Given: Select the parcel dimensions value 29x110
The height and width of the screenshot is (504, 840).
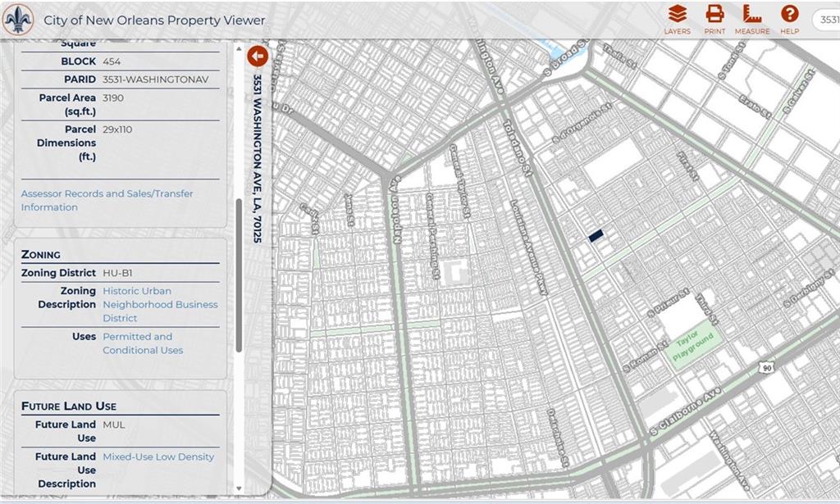Looking at the screenshot, I should click(117, 129).
